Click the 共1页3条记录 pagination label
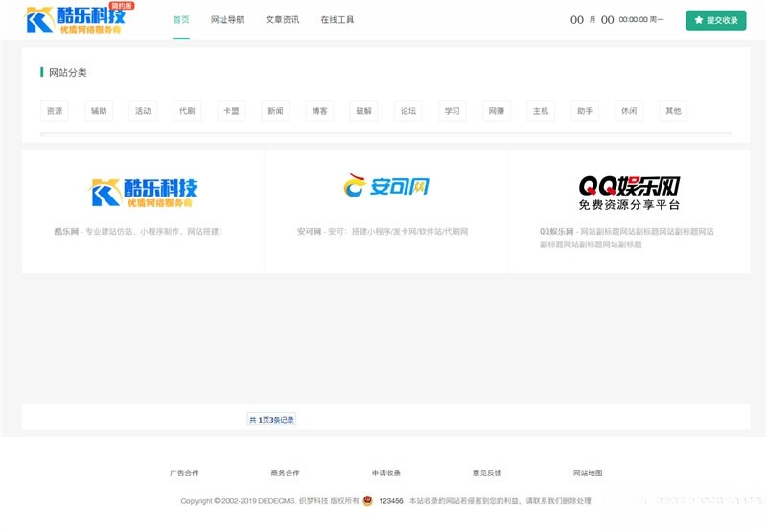Image resolution: width=767 pixels, height=532 pixels. [271, 420]
